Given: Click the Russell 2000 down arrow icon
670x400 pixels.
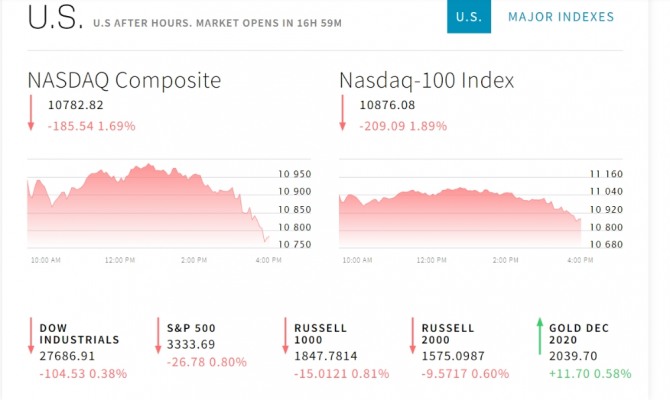Looking at the screenshot, I should [413, 336].
